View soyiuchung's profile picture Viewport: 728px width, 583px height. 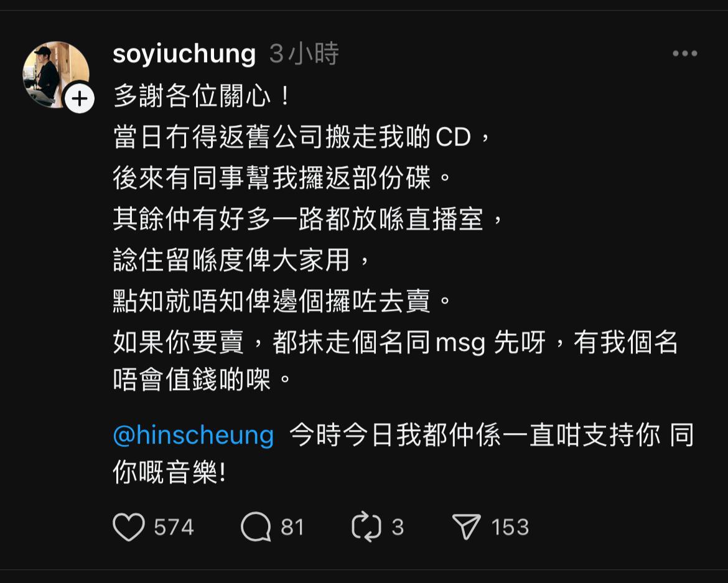point(56,74)
